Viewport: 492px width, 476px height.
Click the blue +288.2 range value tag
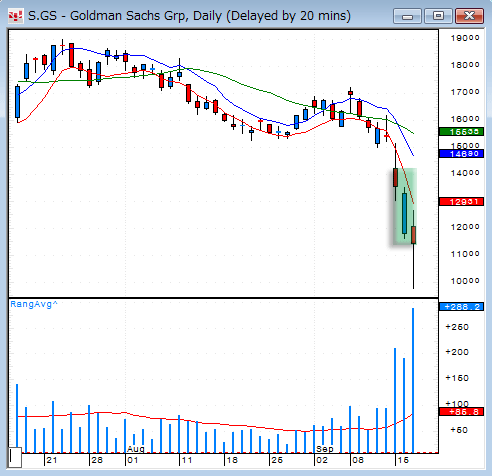(x=461, y=307)
